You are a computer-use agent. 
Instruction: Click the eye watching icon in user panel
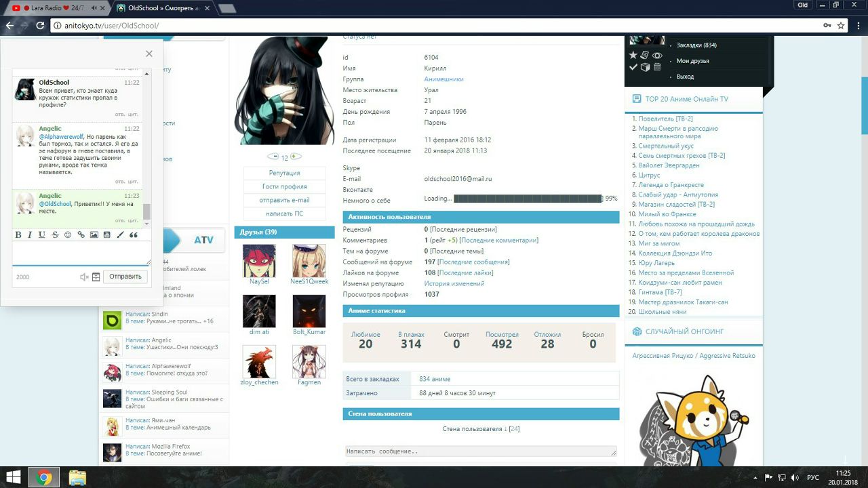(x=657, y=56)
